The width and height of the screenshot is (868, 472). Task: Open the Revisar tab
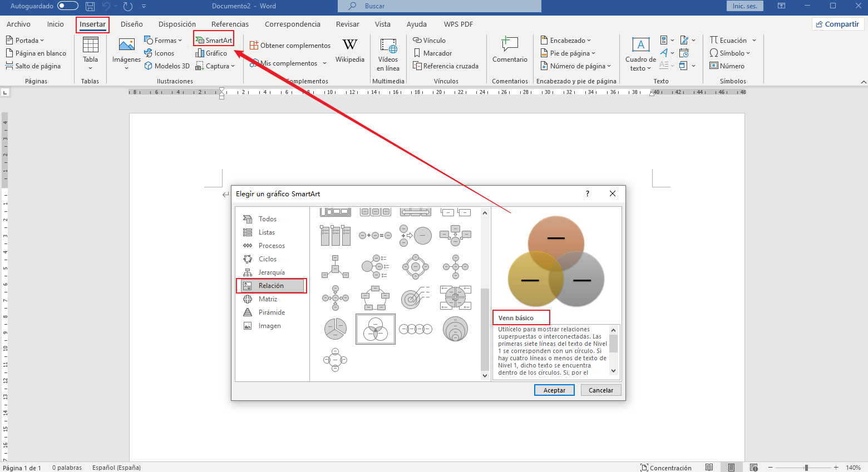348,24
